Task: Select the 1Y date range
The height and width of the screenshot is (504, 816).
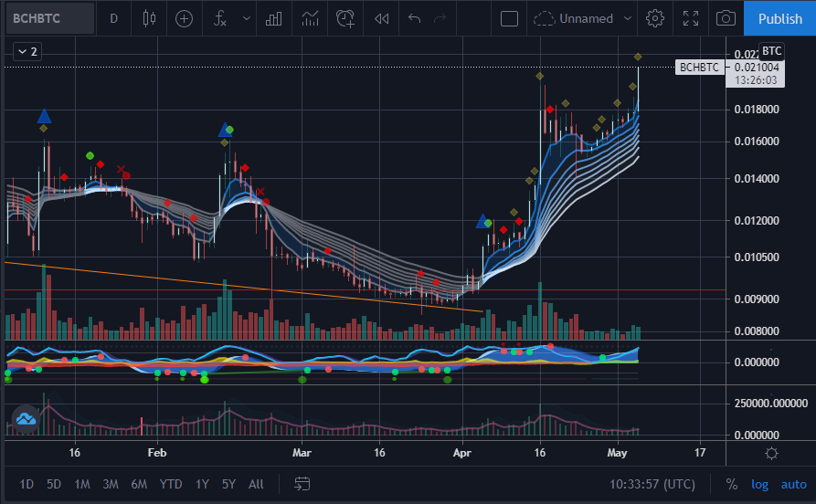Action: [x=202, y=484]
